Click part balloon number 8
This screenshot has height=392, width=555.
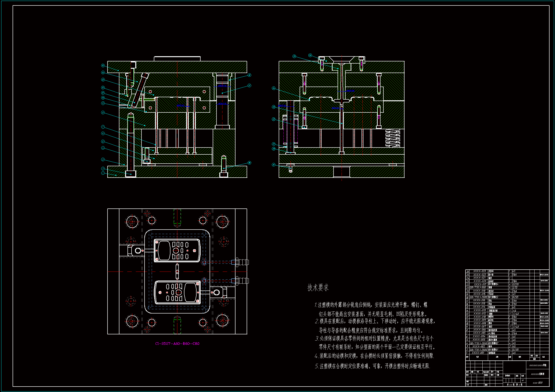click(x=103, y=113)
